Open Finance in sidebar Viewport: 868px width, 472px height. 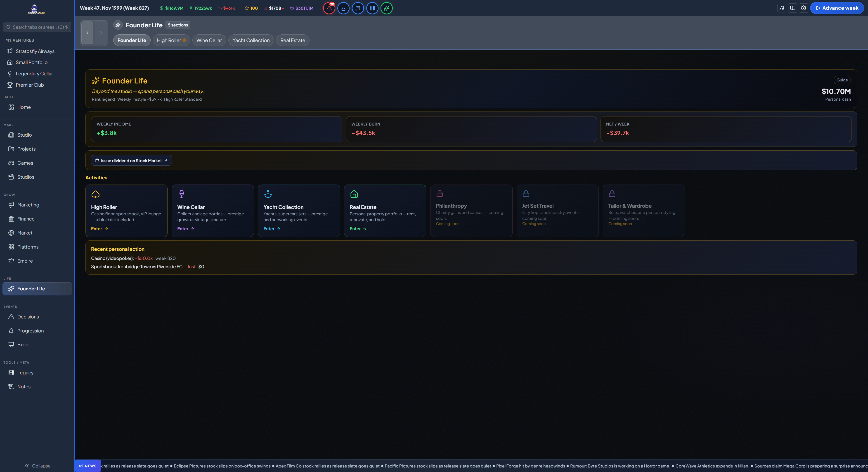[x=37, y=219]
